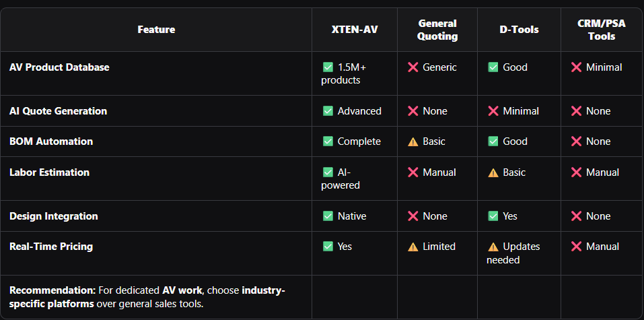644x320 pixels.
Task: Click the red X in D-Tools AI Quote Generation cell
Action: (x=493, y=111)
